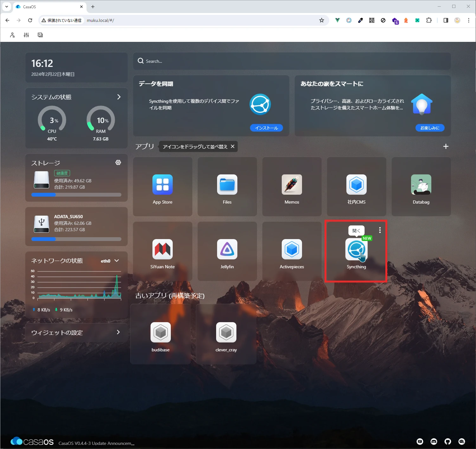
Task: Launch the Databag app
Action: (x=421, y=185)
